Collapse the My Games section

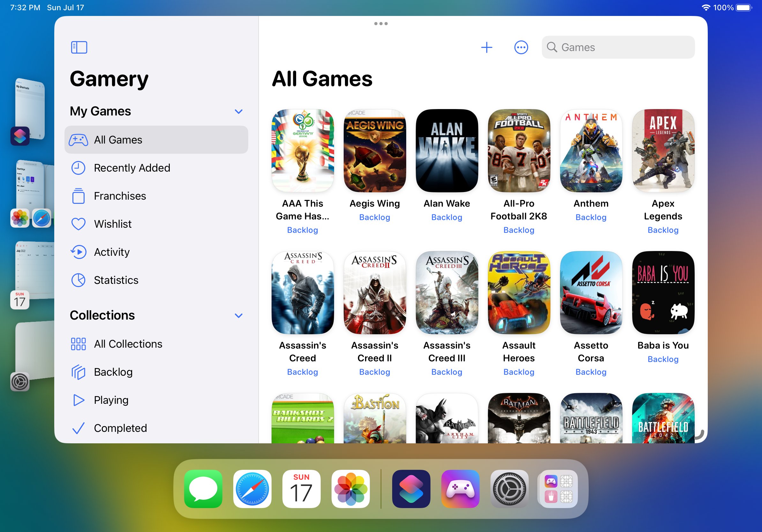point(239,111)
